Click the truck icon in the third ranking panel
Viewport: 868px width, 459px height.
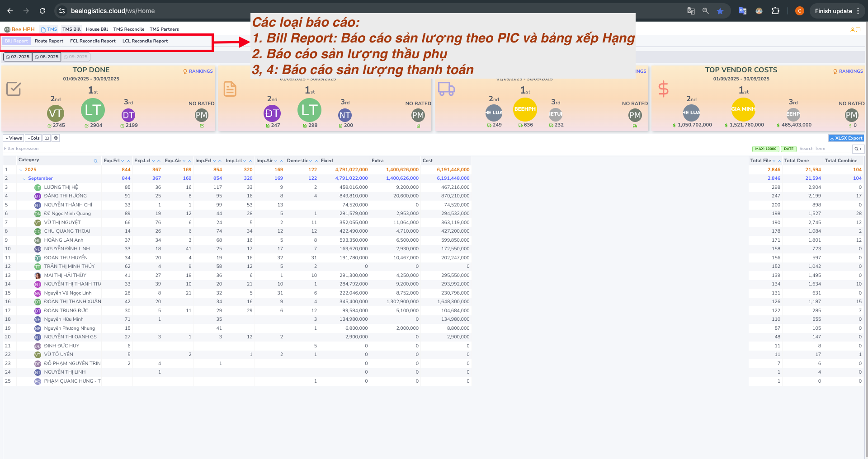click(447, 89)
